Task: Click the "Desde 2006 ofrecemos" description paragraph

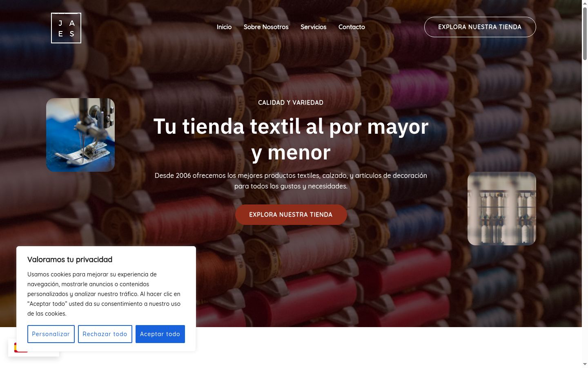Action: (x=291, y=181)
